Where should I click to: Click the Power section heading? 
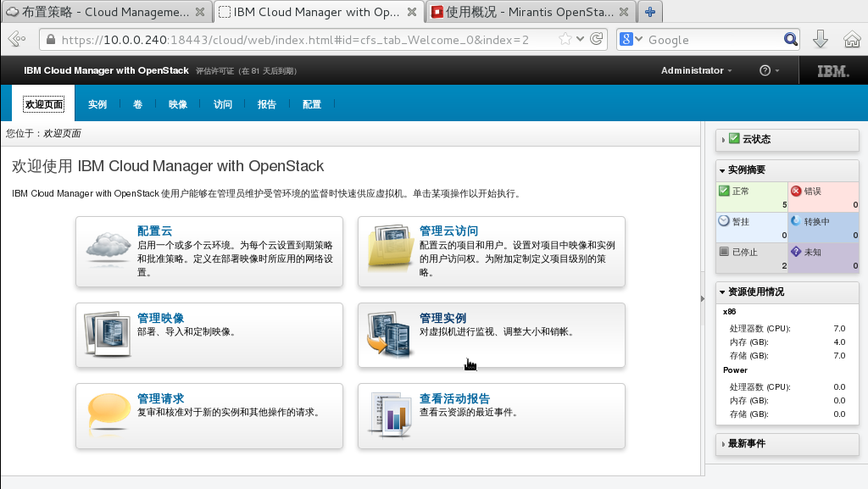point(735,370)
